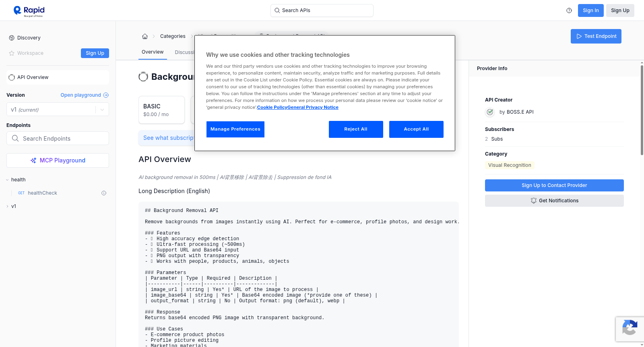Expand the v1 endpoint group
The height and width of the screenshot is (347, 644).
[7, 206]
